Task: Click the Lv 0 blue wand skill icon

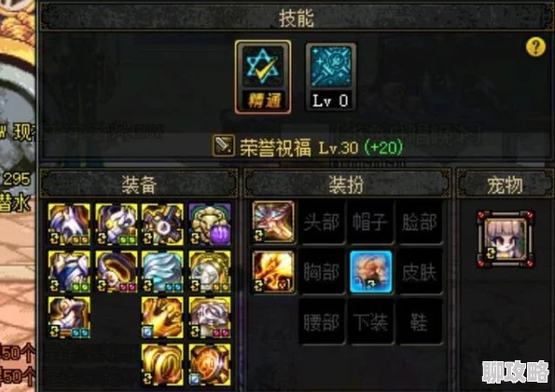Action: 331,77
